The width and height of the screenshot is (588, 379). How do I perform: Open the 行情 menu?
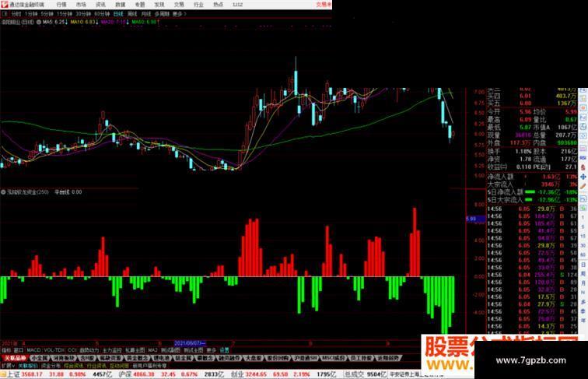pos(61,5)
